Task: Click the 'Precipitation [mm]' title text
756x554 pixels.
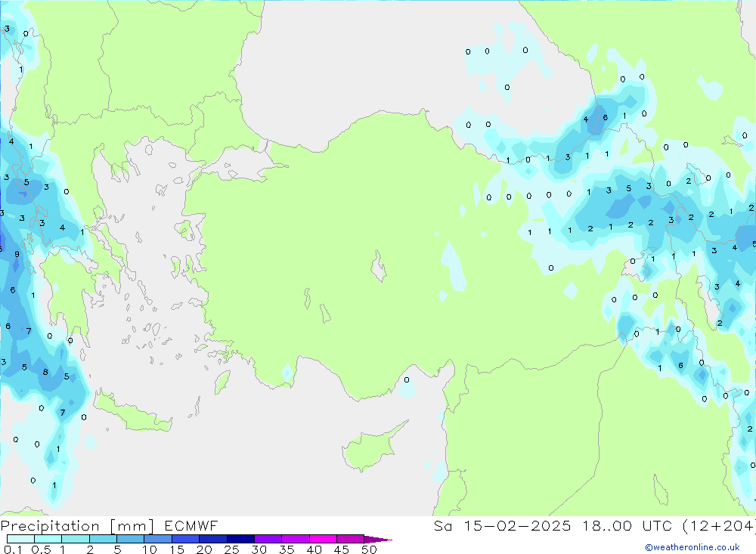Action: coord(77,526)
